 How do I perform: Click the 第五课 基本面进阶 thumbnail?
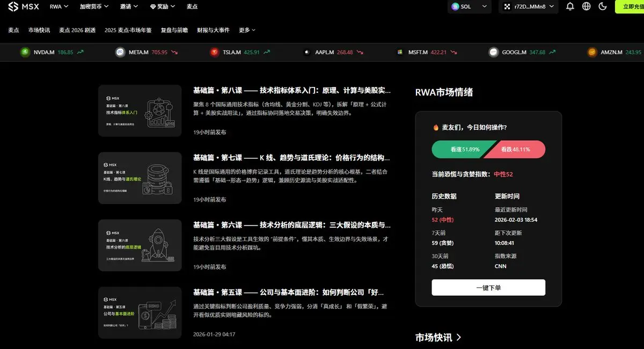tap(140, 312)
